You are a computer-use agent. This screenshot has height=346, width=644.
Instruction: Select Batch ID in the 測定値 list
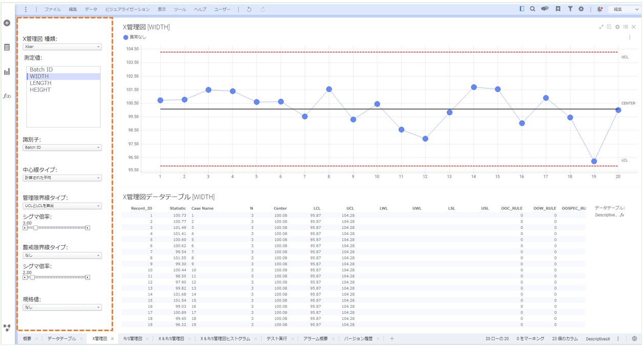[63, 70]
